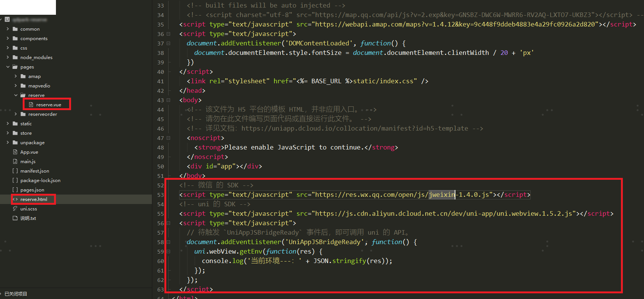Screen dimensions: 644x299
Task: Click the 已关闭项目 label
Action: point(16,294)
